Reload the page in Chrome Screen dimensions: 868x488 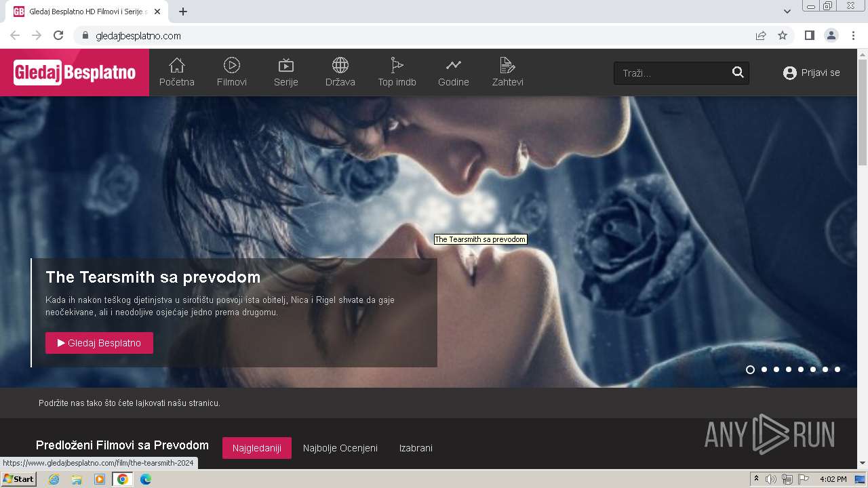coord(58,35)
